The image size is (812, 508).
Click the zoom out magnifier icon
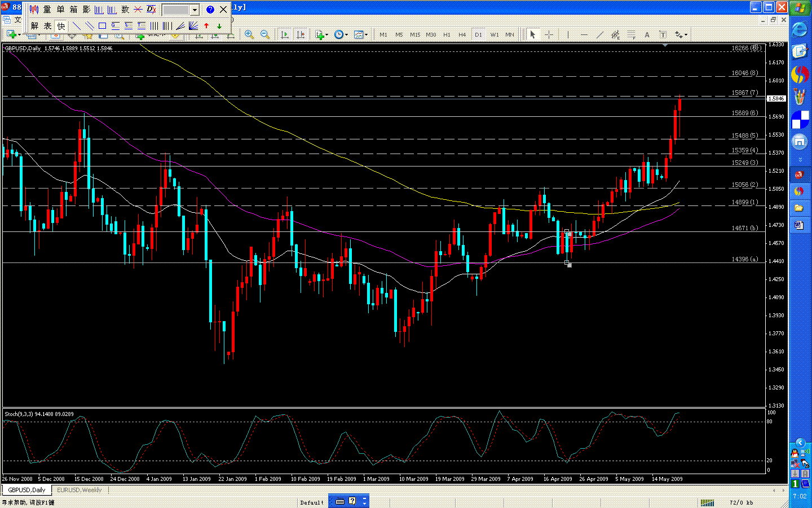coord(265,34)
